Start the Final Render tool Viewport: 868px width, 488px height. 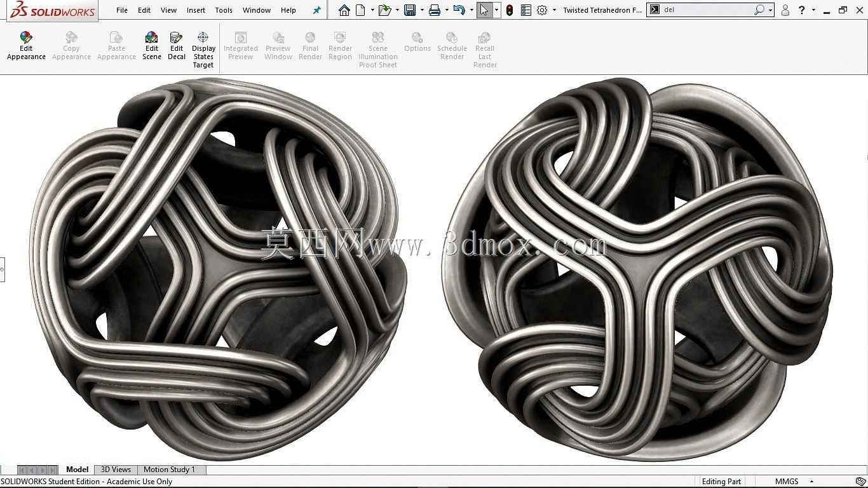(x=310, y=46)
